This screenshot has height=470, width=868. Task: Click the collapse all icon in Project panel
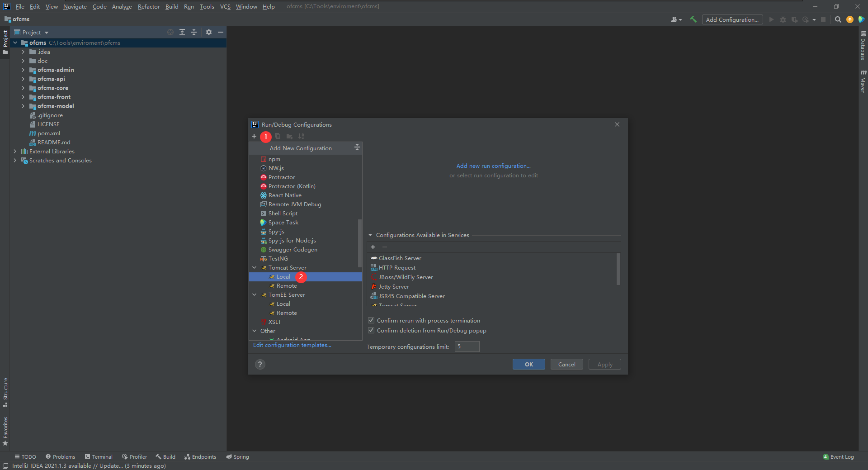click(x=194, y=32)
